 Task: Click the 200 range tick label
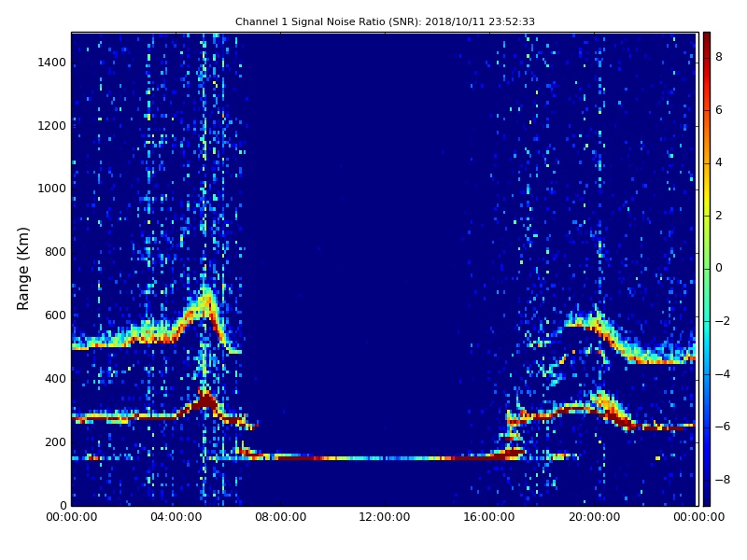(x=55, y=441)
